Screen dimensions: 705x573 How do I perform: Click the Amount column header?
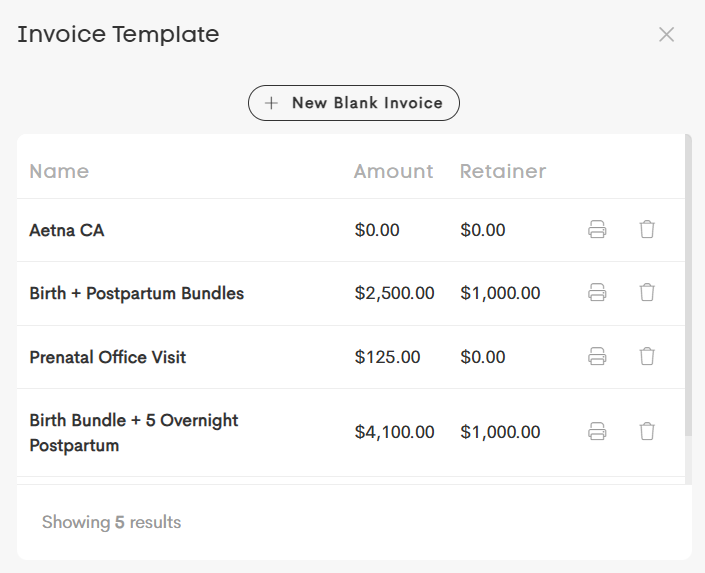click(x=393, y=171)
